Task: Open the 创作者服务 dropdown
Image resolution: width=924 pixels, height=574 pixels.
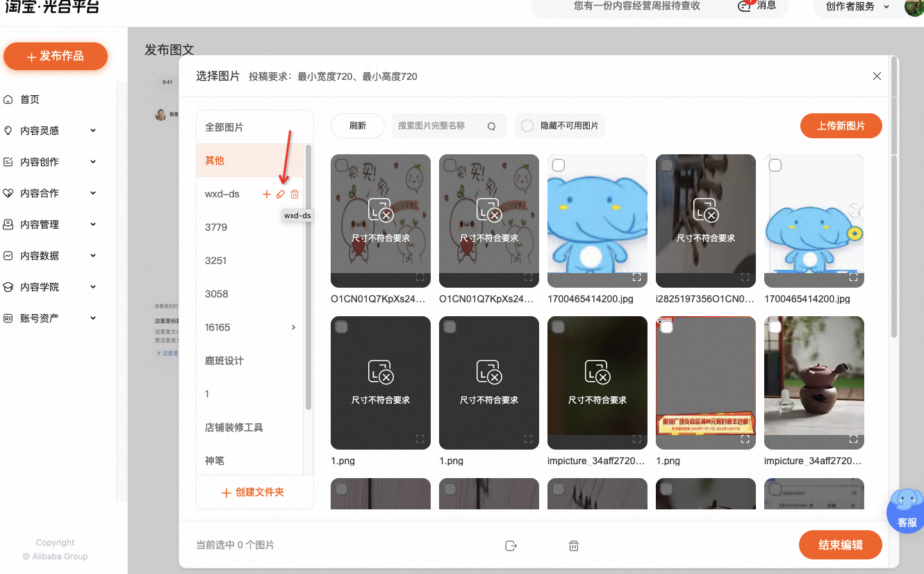Action: (x=857, y=6)
